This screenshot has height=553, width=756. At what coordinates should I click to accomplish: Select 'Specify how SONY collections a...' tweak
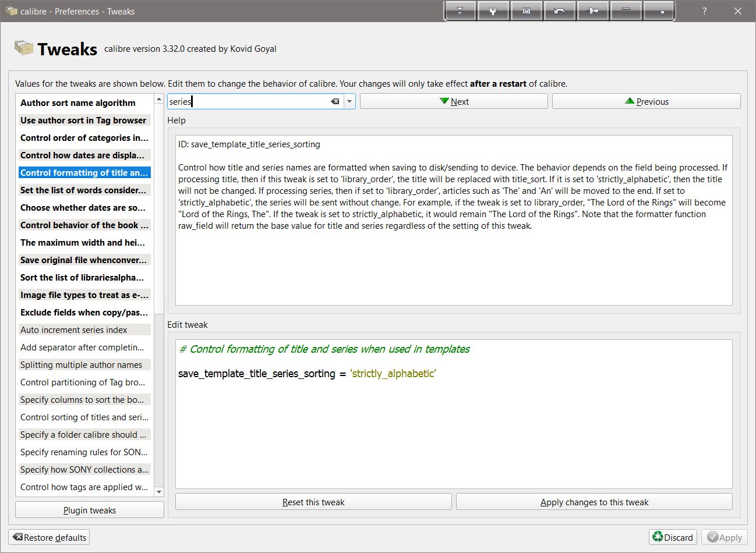point(85,470)
